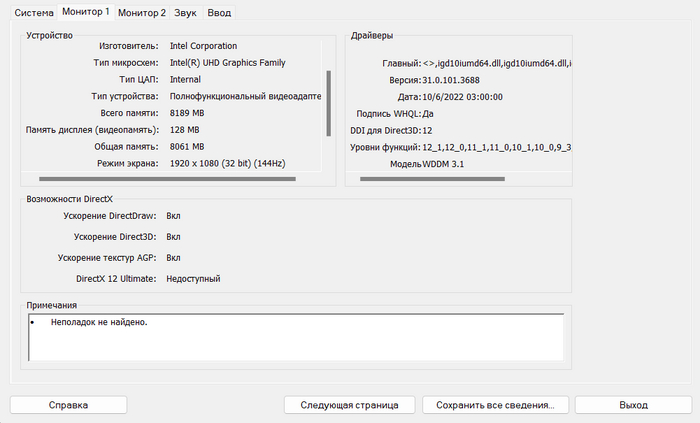Click the Ускорение Direct3D label

115,237
